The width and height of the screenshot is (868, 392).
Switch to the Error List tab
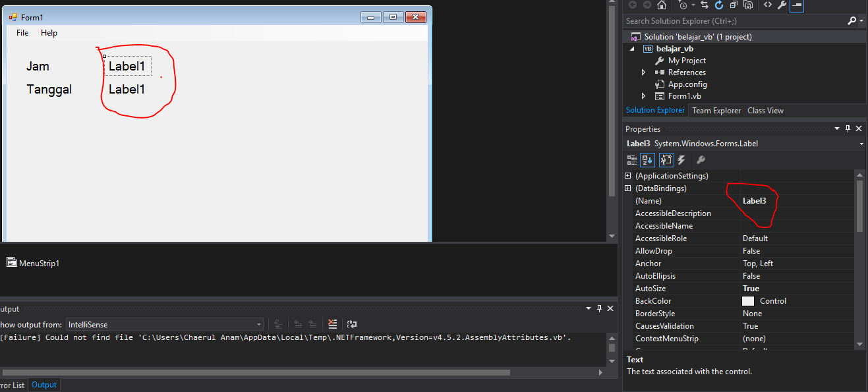point(13,385)
